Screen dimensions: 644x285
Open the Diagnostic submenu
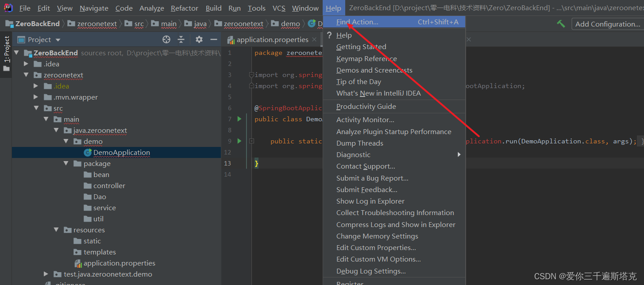pos(394,154)
